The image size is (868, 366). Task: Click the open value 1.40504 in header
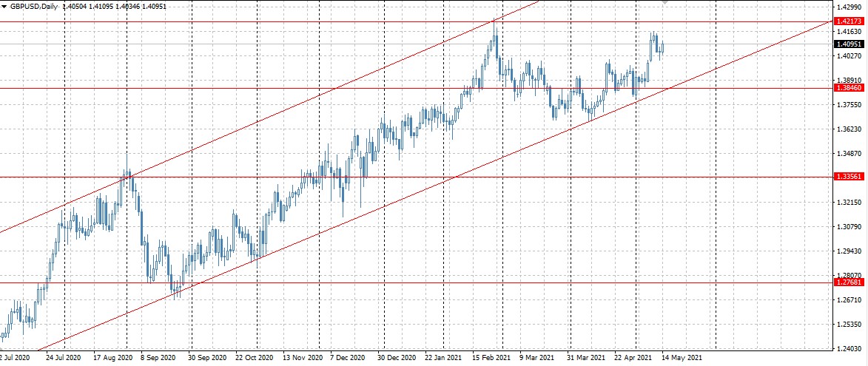[x=75, y=7]
